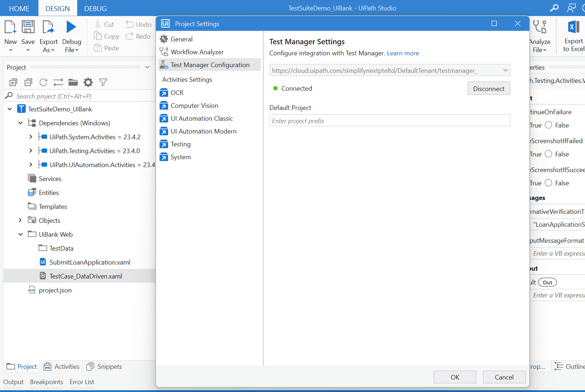
Task: Switch to Activities panel tab
Action: (61, 367)
